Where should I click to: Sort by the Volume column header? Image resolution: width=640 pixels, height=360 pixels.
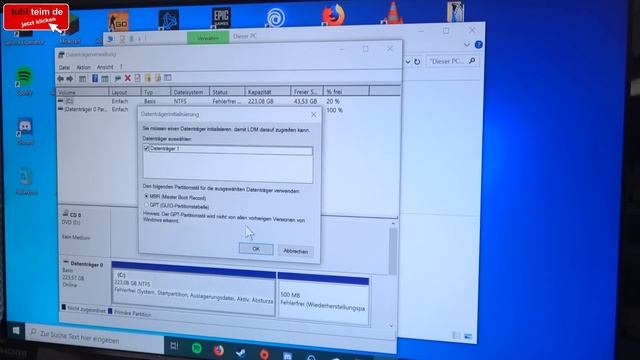click(x=82, y=93)
